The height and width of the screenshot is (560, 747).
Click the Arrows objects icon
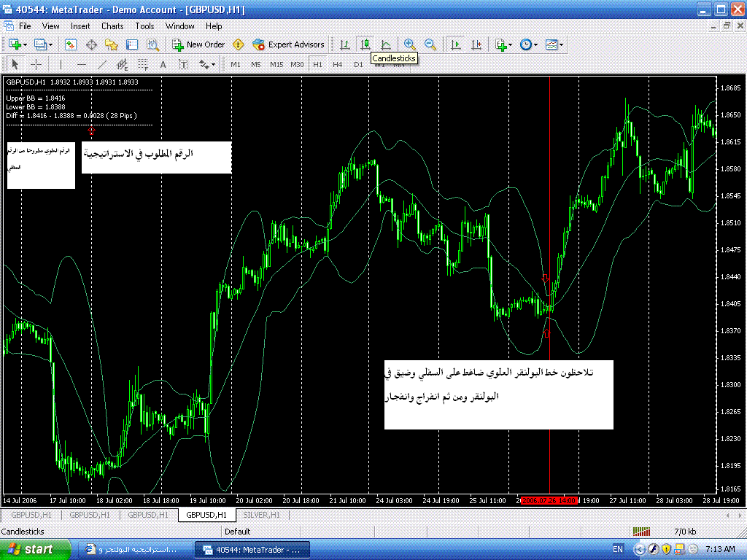[204, 64]
